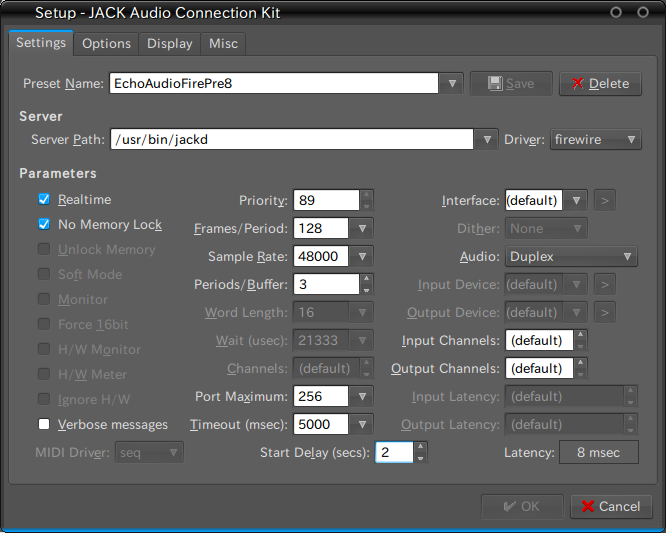This screenshot has height=533, width=666.
Task: Click the Timeout 5000 field
Action: coord(321,425)
